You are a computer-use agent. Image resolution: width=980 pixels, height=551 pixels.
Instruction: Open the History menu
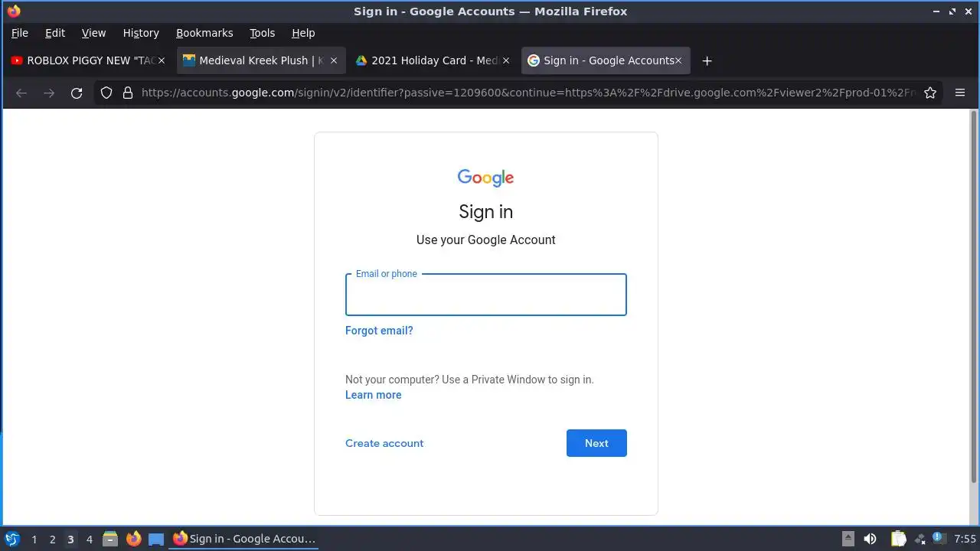[141, 33]
